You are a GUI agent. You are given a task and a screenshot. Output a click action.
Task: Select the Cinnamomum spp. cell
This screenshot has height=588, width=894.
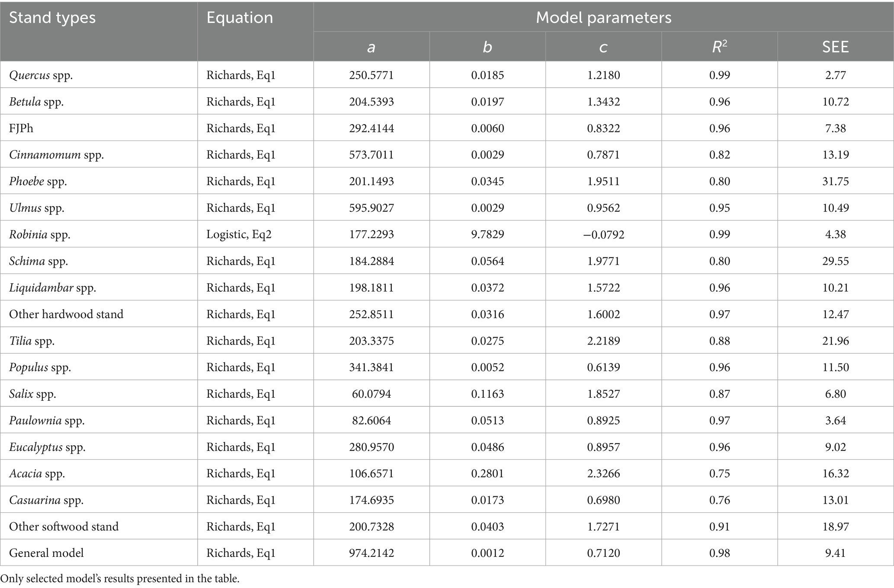pos(57,155)
